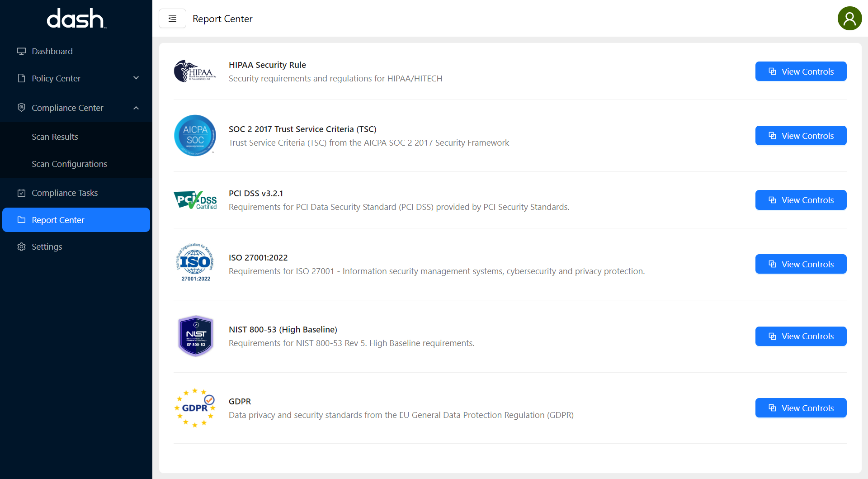This screenshot has height=479, width=868.
Task: View Controls for GDPR
Action: pyautogui.click(x=800, y=408)
